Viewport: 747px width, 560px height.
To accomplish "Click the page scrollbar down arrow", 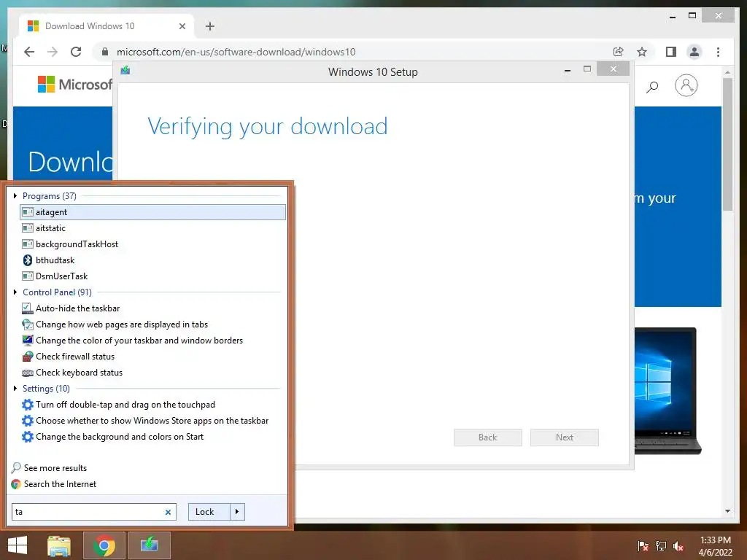I will pyautogui.click(x=727, y=511).
